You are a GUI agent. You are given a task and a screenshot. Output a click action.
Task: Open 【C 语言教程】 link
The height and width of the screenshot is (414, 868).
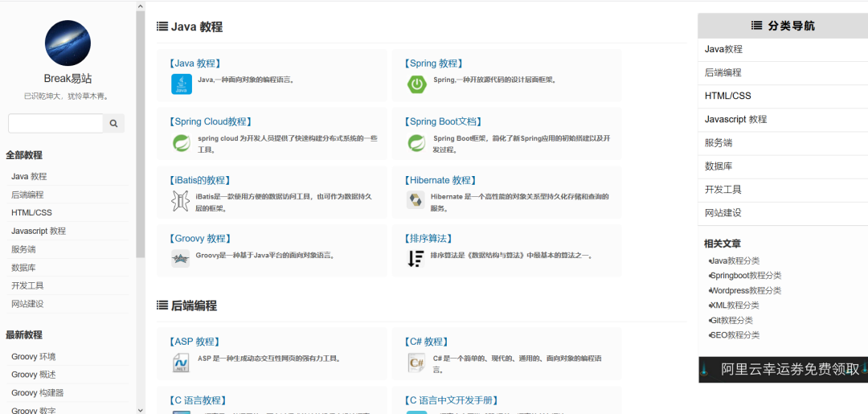198,400
